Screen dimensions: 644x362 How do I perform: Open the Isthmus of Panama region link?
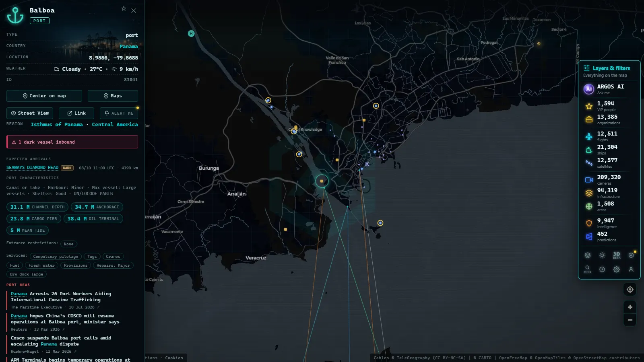coord(57,125)
